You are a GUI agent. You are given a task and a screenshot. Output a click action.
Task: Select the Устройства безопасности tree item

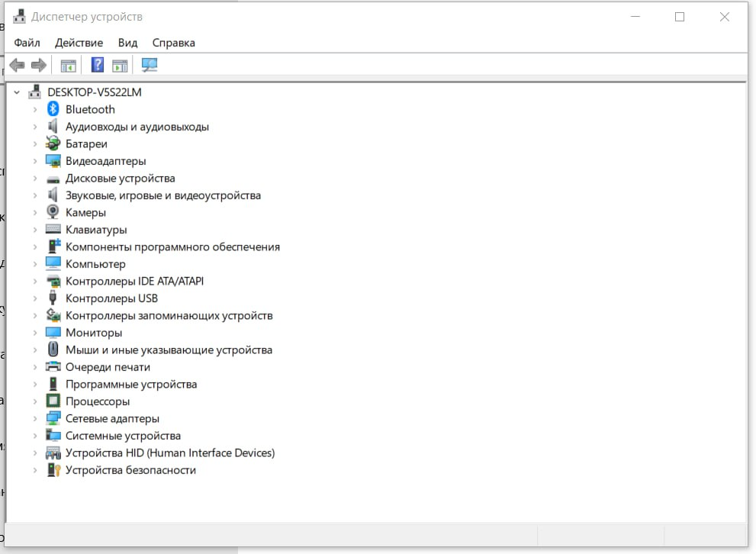click(x=130, y=470)
